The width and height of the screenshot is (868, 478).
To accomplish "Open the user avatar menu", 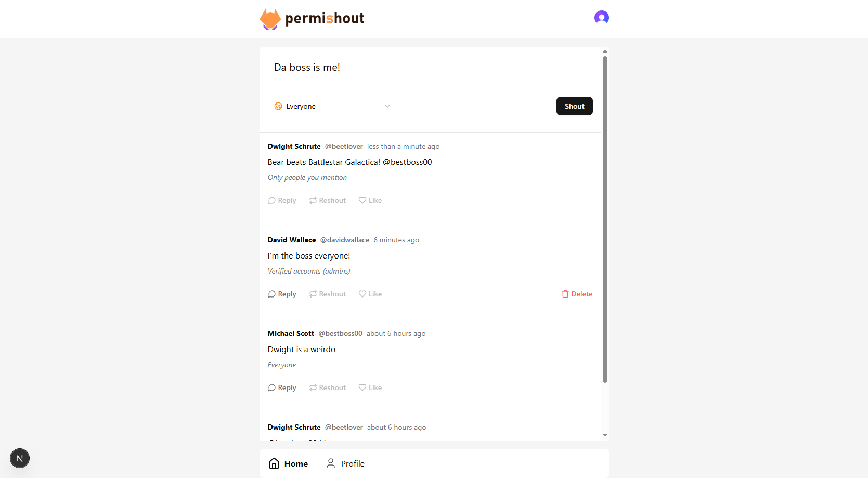I will (x=601, y=17).
